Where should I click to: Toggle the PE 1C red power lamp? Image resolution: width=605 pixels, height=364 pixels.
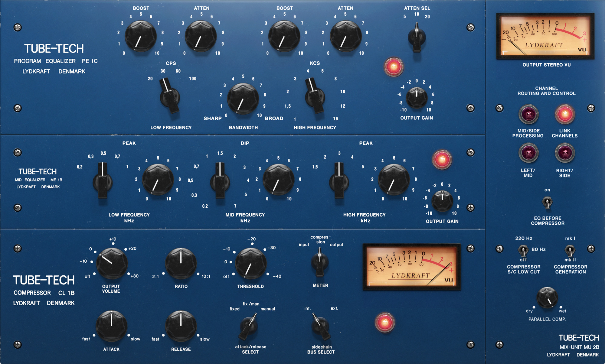[x=394, y=67]
